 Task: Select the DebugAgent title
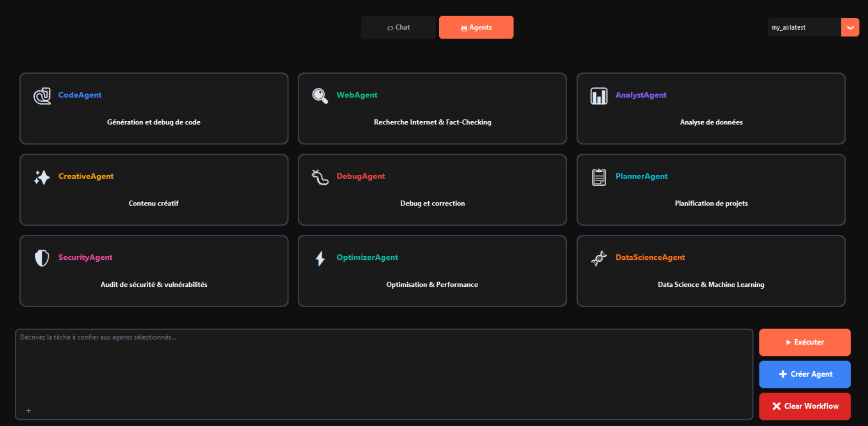click(360, 176)
